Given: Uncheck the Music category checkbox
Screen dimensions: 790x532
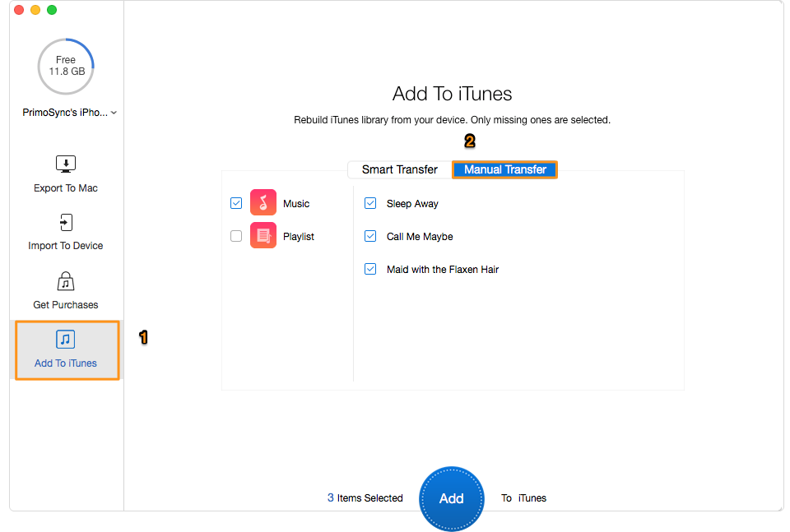Looking at the screenshot, I should click(x=236, y=203).
